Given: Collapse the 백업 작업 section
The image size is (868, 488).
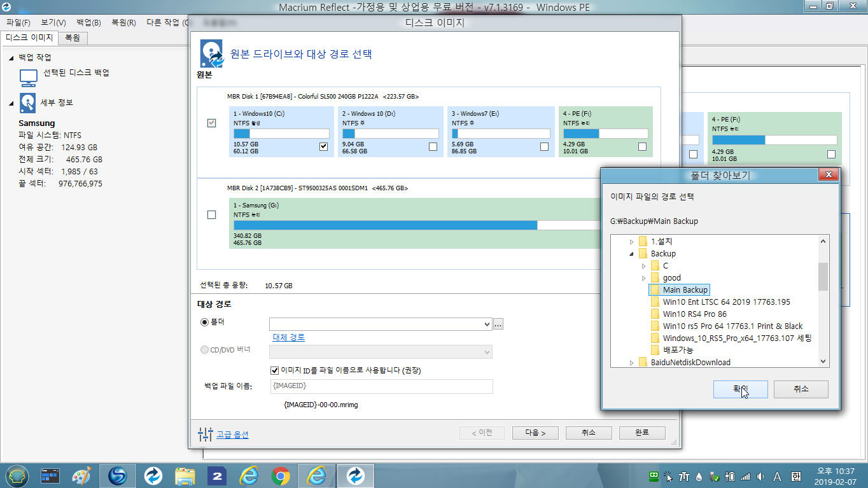Looking at the screenshot, I should pyautogui.click(x=11, y=58).
